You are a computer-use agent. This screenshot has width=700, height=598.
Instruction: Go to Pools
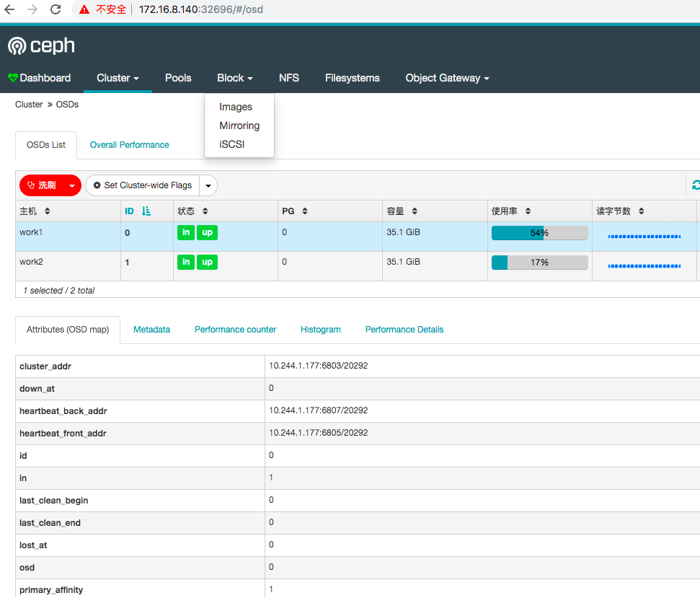[178, 78]
